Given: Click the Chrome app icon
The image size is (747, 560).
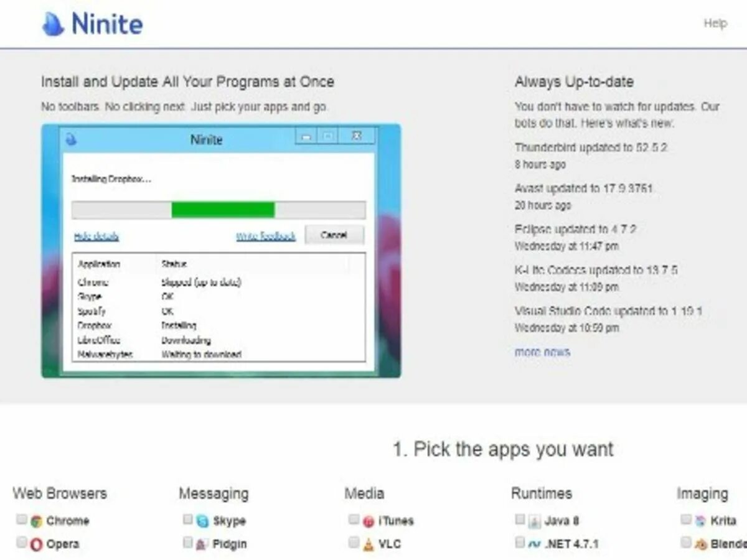Looking at the screenshot, I should (x=37, y=521).
